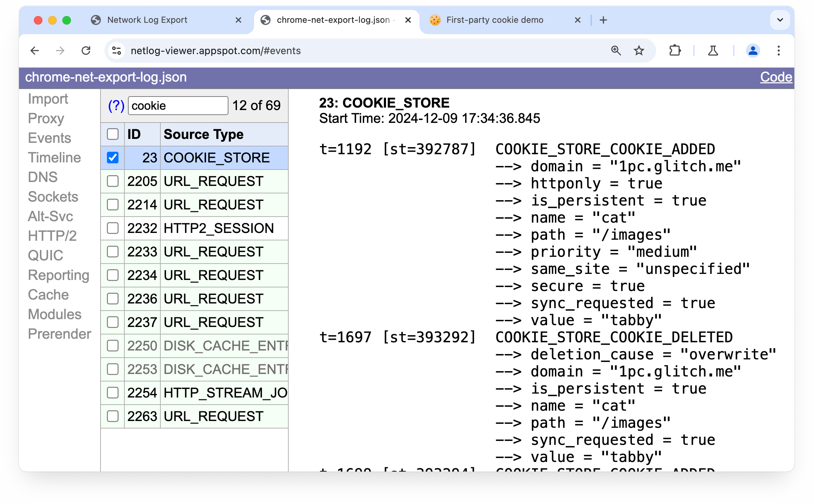Toggle the select-all checkbox at top

(113, 134)
